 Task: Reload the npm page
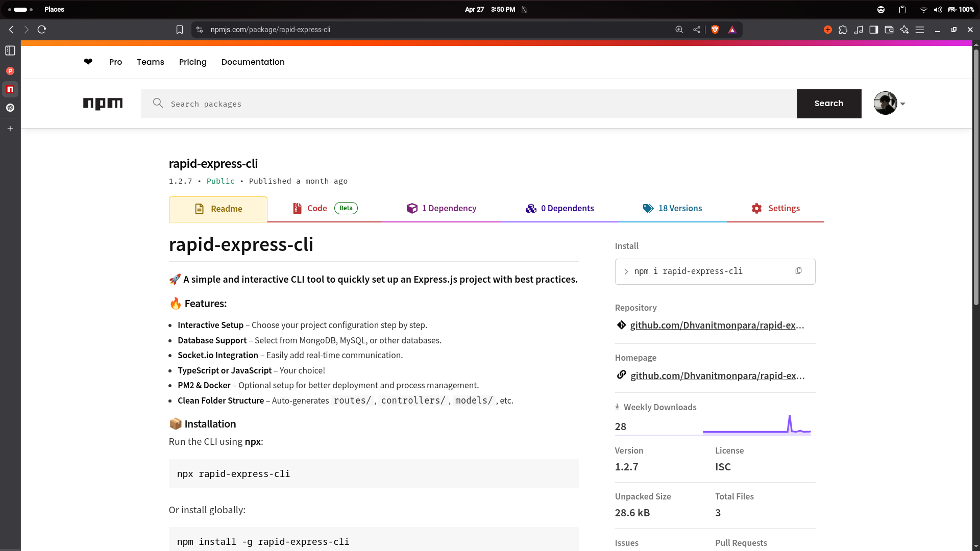42,30
